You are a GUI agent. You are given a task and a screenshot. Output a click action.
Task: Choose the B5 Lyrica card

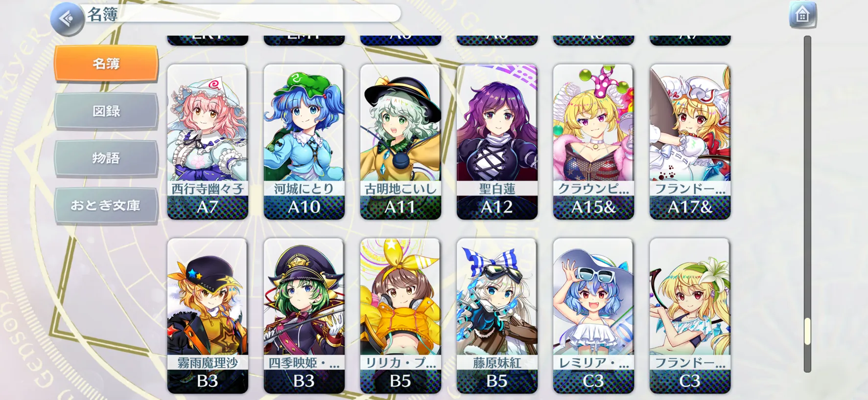coord(400,316)
